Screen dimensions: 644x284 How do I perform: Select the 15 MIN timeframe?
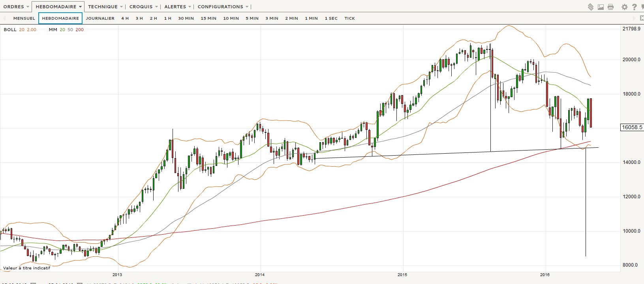coord(208,18)
